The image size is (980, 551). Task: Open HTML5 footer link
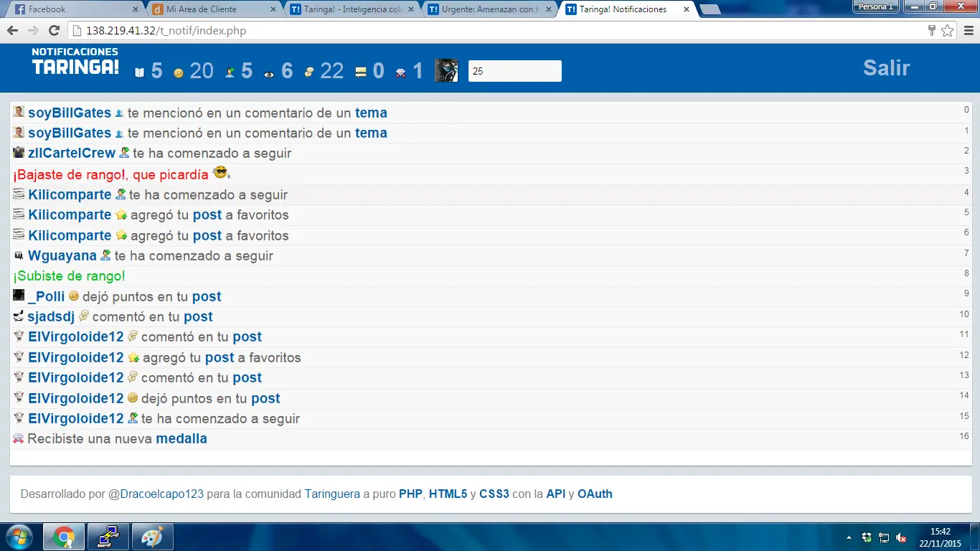coord(448,494)
